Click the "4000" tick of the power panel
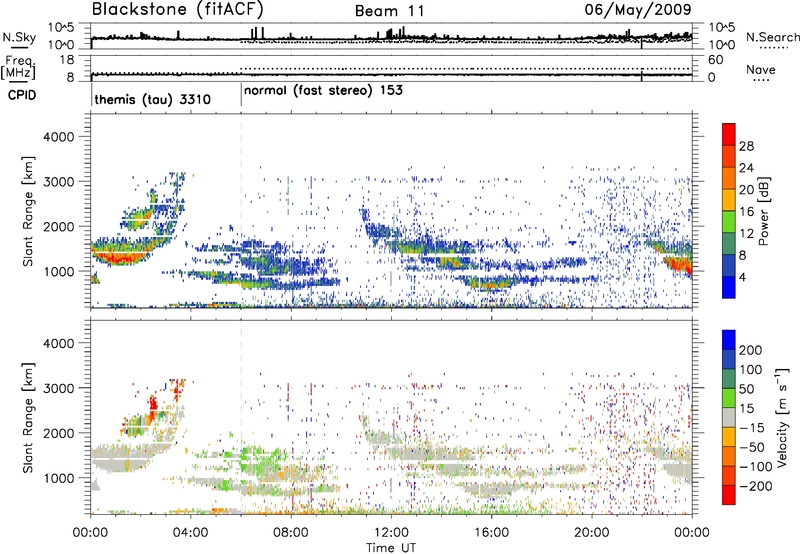The image size is (800, 554). click(x=58, y=137)
